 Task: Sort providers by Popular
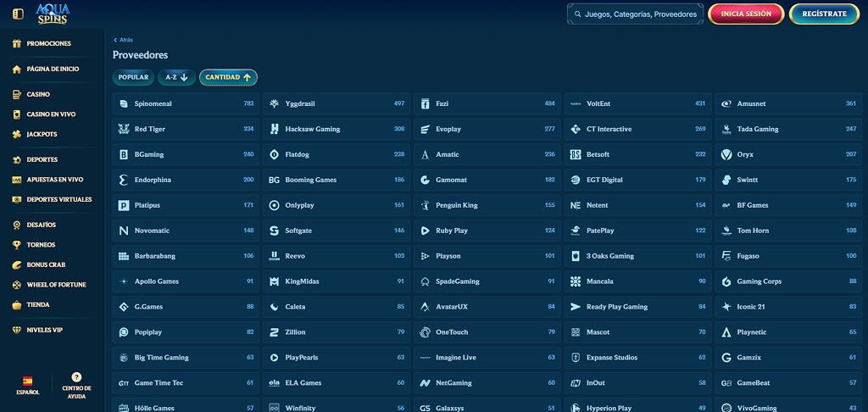133,77
